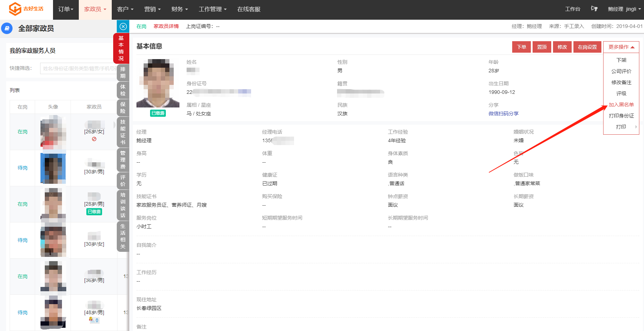
Task: Open the 鲍经理 jingli user dropdown
Action: [x=624, y=9]
